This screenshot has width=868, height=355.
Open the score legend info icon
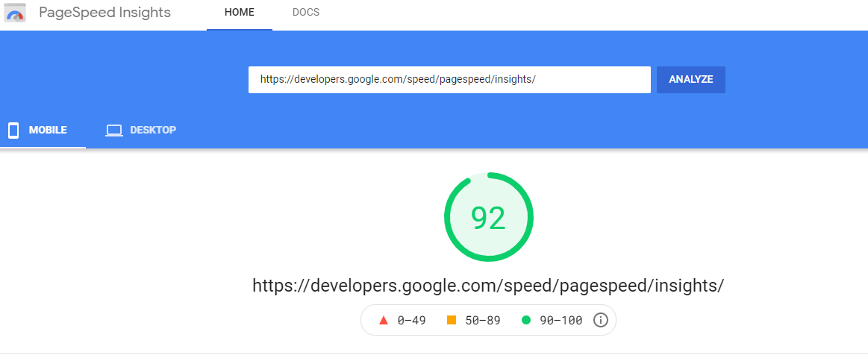coord(601,320)
